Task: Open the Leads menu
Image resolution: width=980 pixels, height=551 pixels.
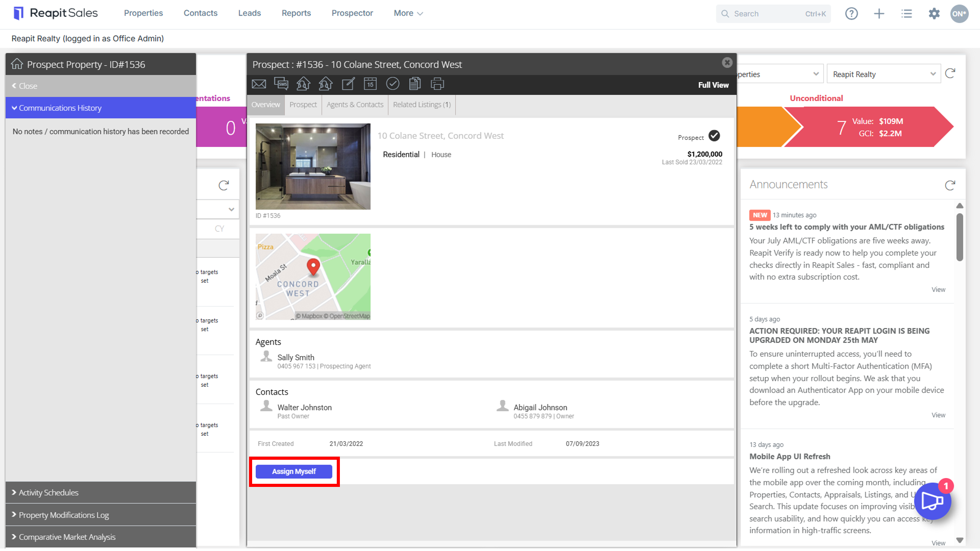Action: (x=249, y=13)
